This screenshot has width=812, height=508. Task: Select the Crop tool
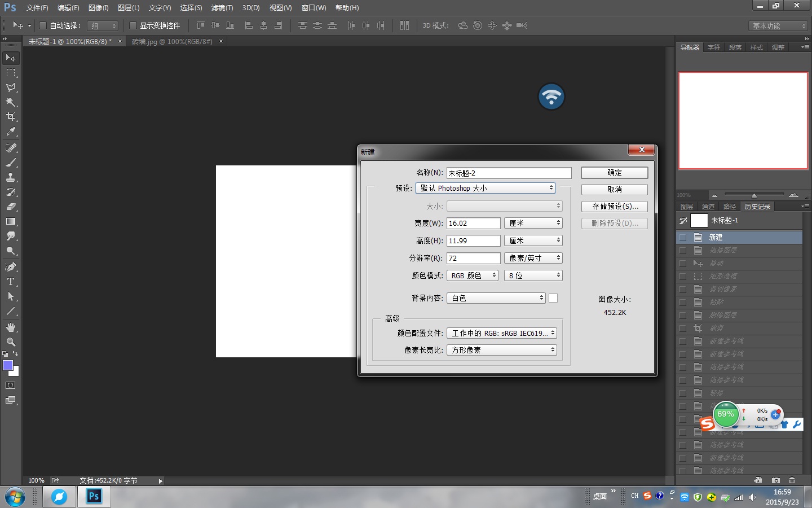click(11, 117)
